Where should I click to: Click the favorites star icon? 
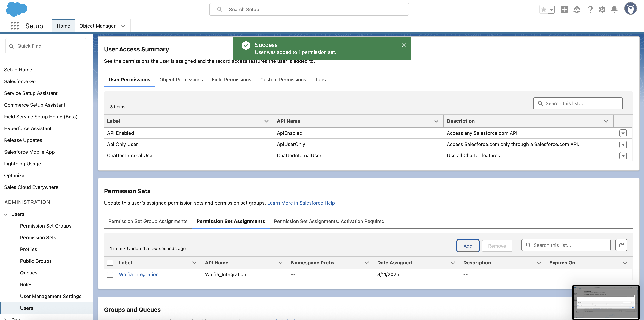544,9
